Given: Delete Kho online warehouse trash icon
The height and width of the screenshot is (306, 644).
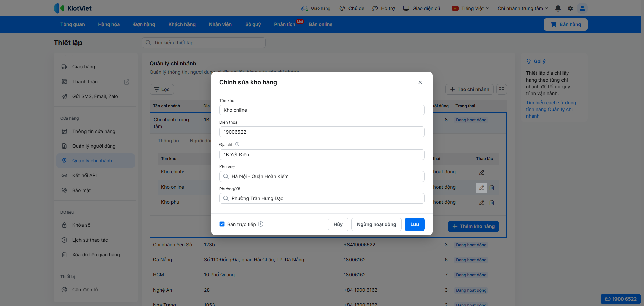Looking at the screenshot, I should tap(492, 188).
